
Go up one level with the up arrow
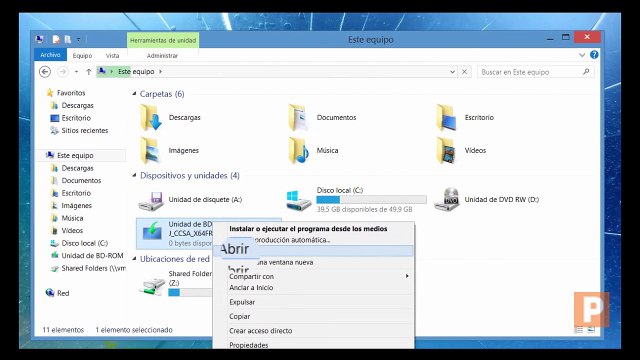[89, 72]
